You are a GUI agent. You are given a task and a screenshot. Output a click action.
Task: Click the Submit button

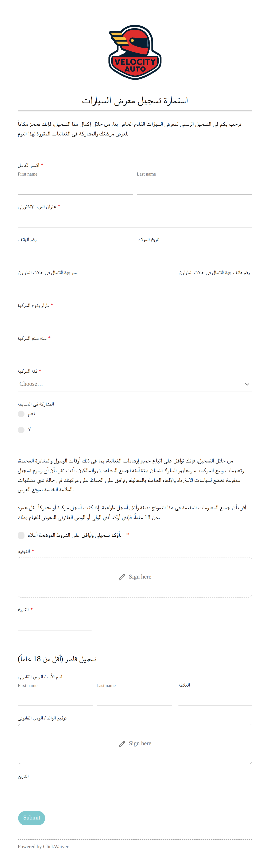(x=32, y=818)
